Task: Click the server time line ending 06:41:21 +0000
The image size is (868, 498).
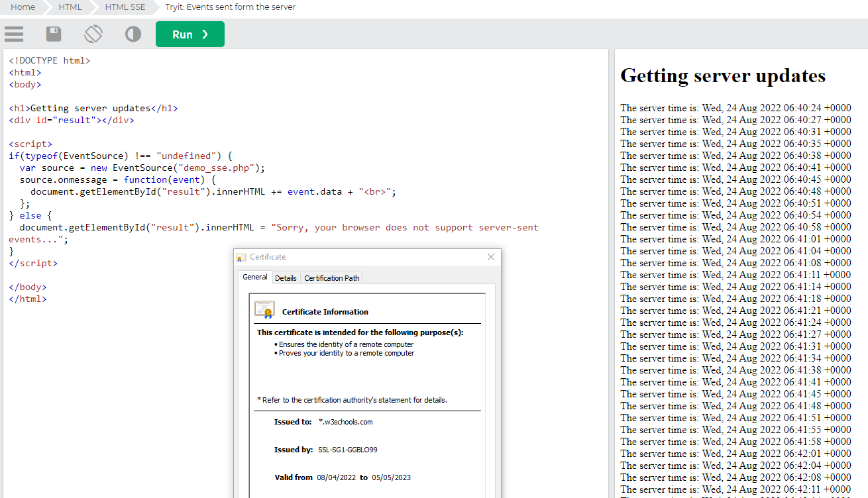Action: pyautogui.click(x=735, y=311)
